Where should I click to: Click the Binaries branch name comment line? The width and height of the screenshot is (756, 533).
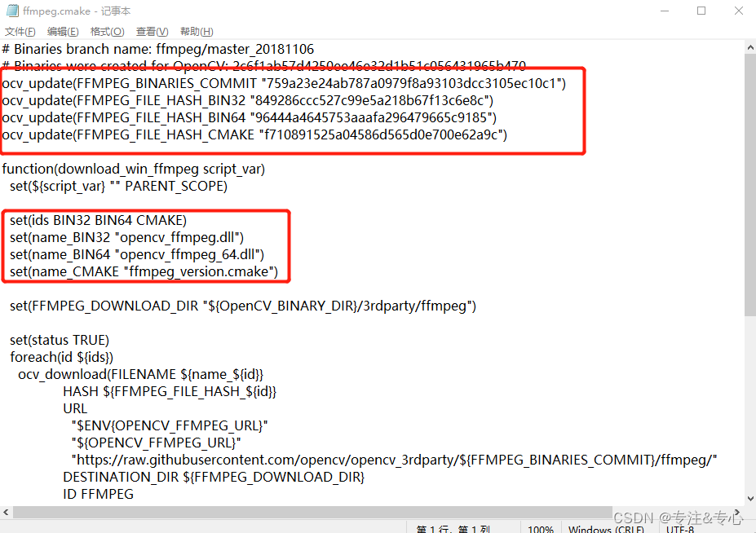[x=158, y=49]
